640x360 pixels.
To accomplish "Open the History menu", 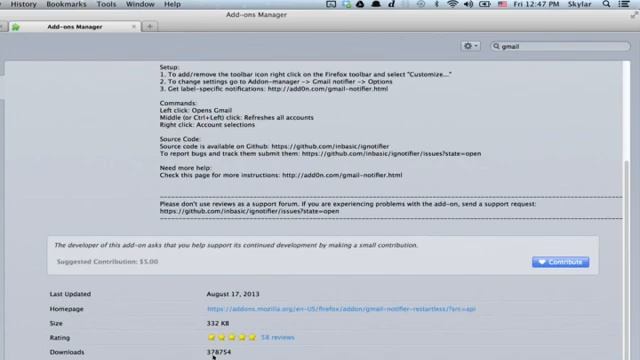I will coord(23,4).
